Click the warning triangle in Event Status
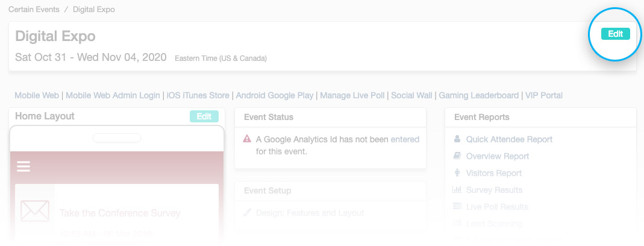The height and width of the screenshot is (246, 644). [x=247, y=139]
